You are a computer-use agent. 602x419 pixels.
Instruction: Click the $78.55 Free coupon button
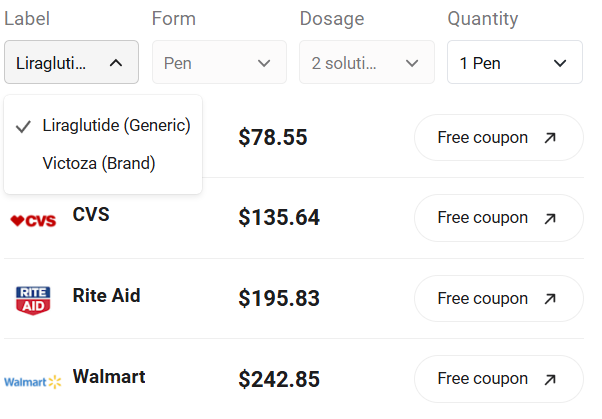[x=497, y=138]
